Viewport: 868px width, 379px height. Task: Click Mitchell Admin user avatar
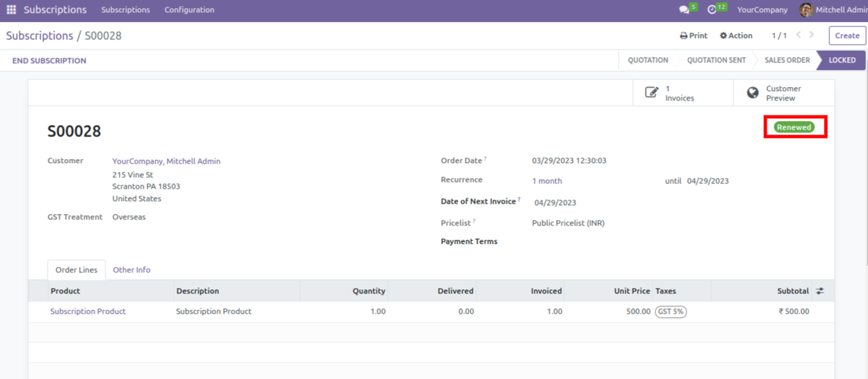click(806, 10)
